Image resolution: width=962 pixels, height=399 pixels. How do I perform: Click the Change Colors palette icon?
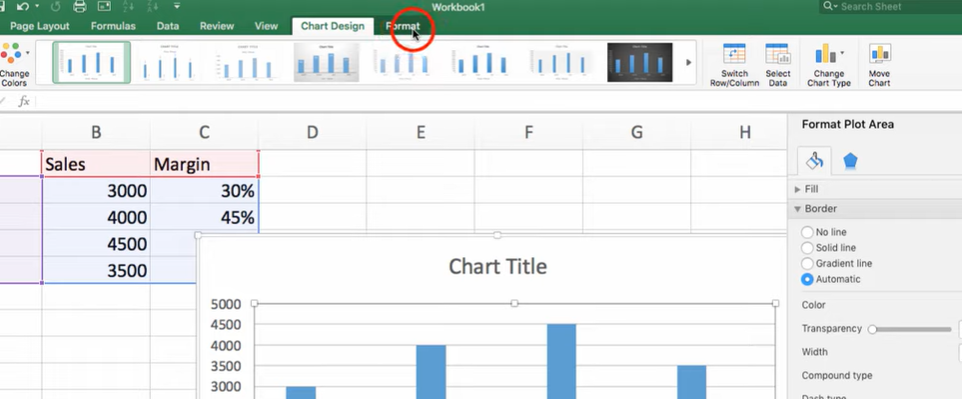click(10, 54)
